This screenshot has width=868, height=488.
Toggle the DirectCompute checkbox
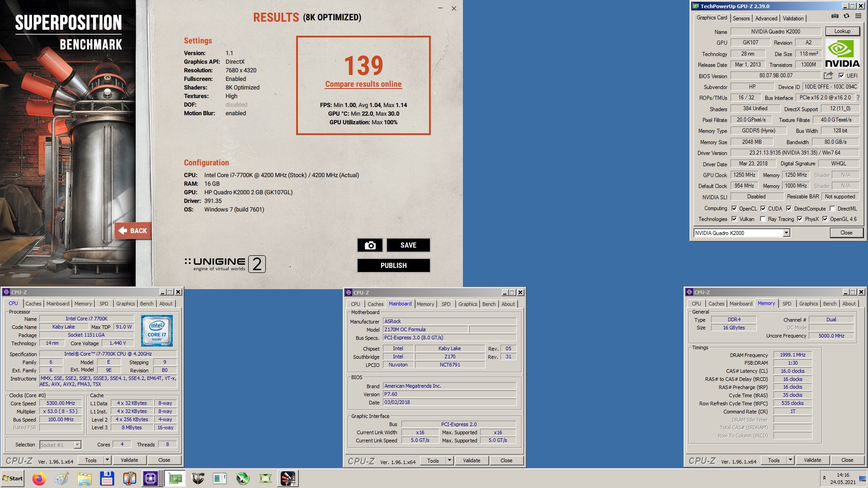(x=789, y=208)
